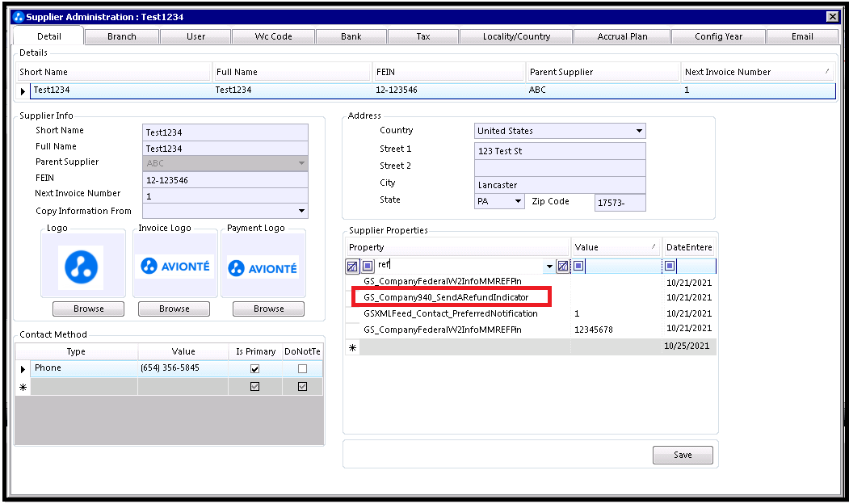849x504 pixels.
Task: Select GSXMLFeed_Contact_PreferredNotification property row
Action: pos(451,313)
